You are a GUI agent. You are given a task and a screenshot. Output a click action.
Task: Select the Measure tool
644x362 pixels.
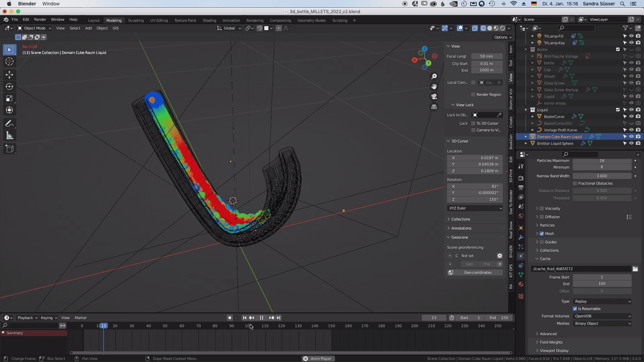click(9, 135)
